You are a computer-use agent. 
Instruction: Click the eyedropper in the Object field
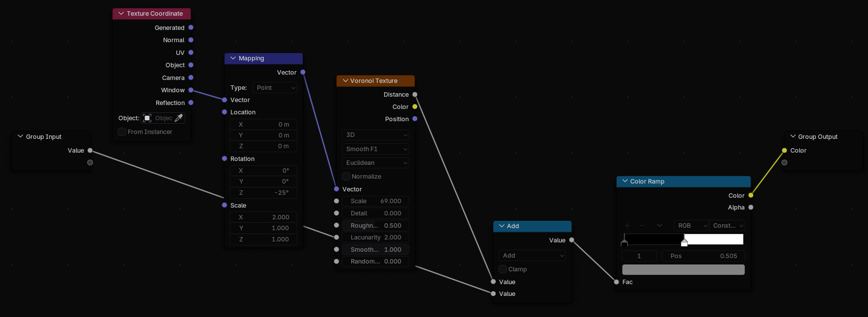[179, 118]
